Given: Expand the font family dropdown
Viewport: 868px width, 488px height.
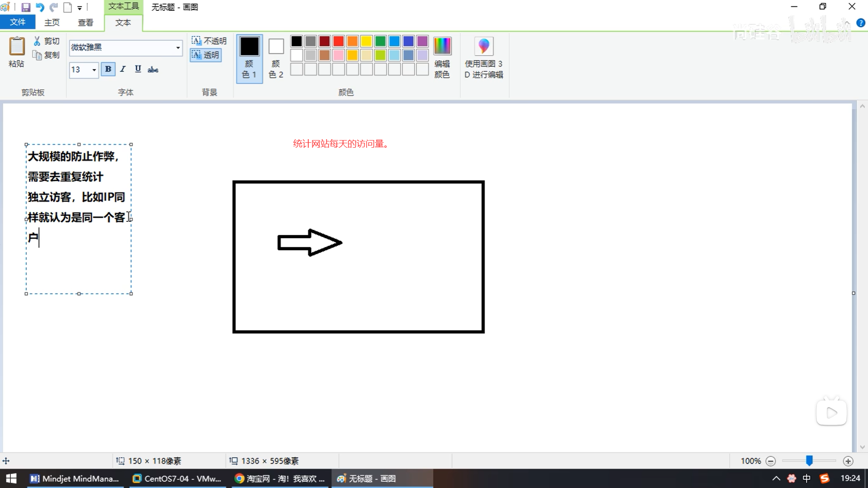Looking at the screenshot, I should point(178,47).
